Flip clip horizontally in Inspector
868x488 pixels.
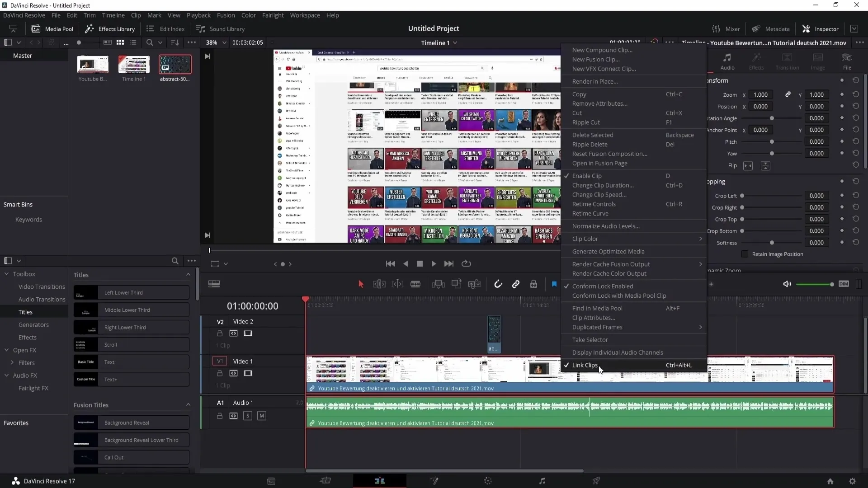[748, 166]
